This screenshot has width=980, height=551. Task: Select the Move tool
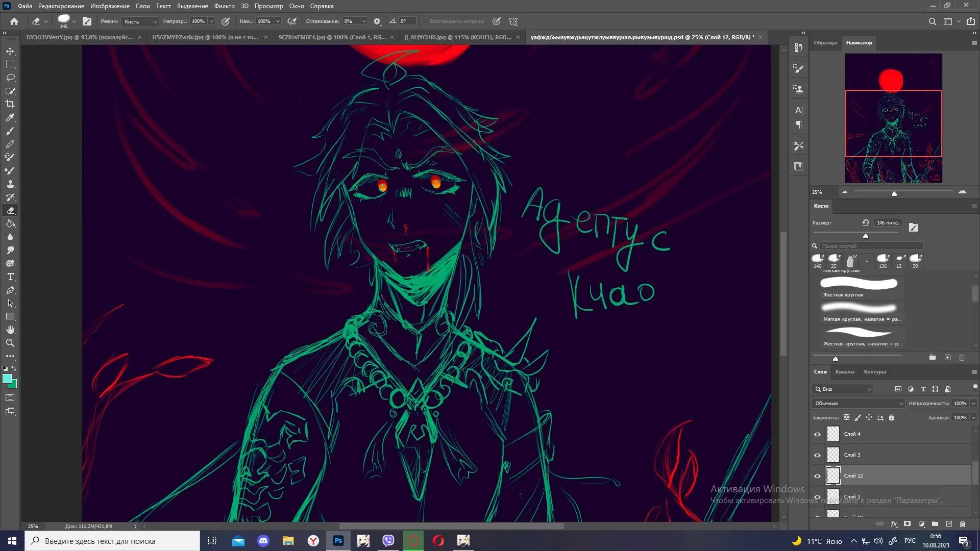click(10, 52)
